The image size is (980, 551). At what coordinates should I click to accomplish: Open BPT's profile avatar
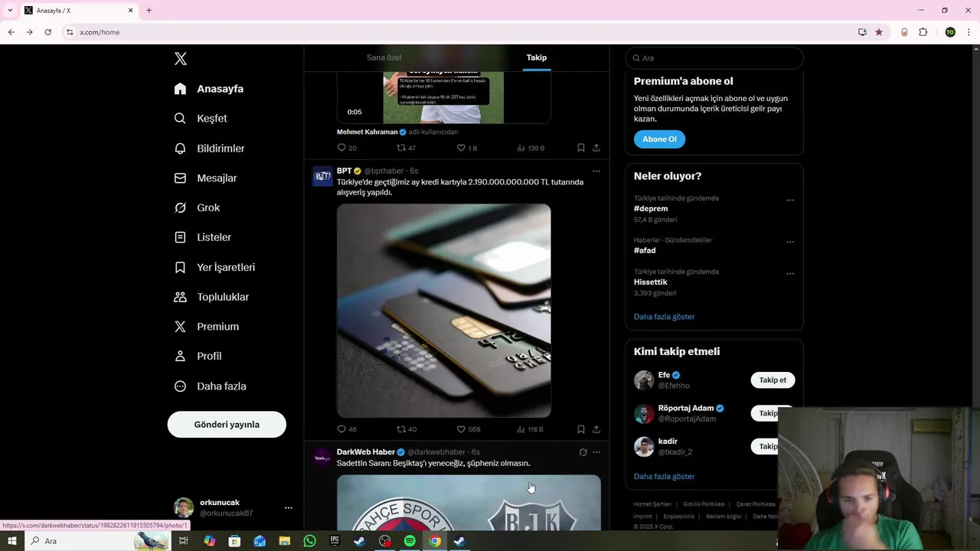coord(322,176)
